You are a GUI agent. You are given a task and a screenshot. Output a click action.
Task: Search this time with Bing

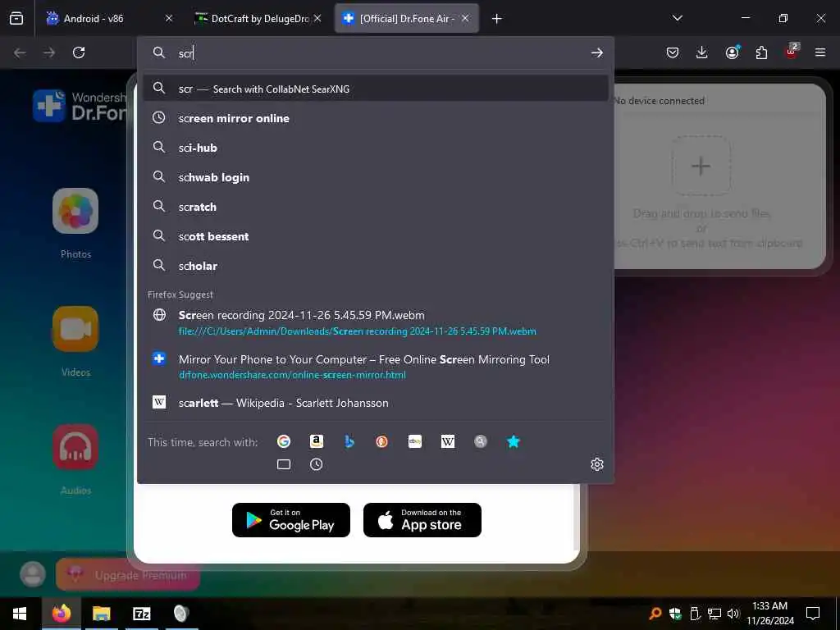[349, 441]
